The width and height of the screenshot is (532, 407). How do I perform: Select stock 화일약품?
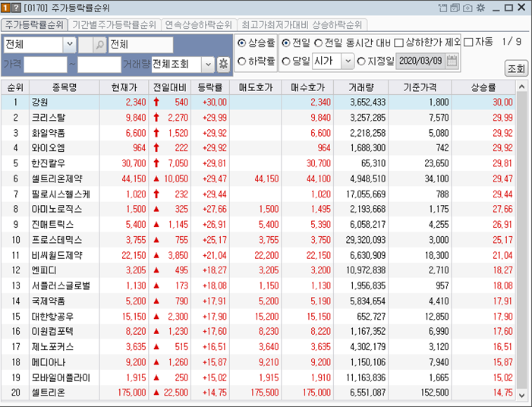[x=48, y=133]
